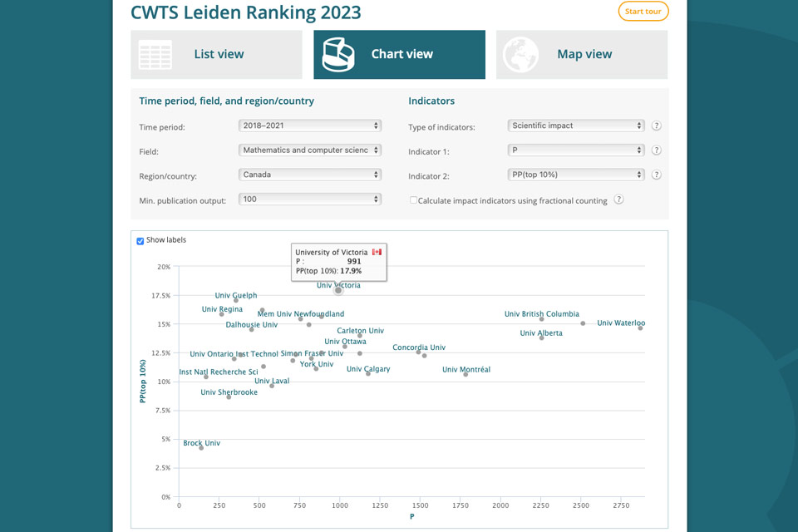The height and width of the screenshot is (532, 798).
Task: Click the Concordia Univ label
Action: click(x=419, y=347)
